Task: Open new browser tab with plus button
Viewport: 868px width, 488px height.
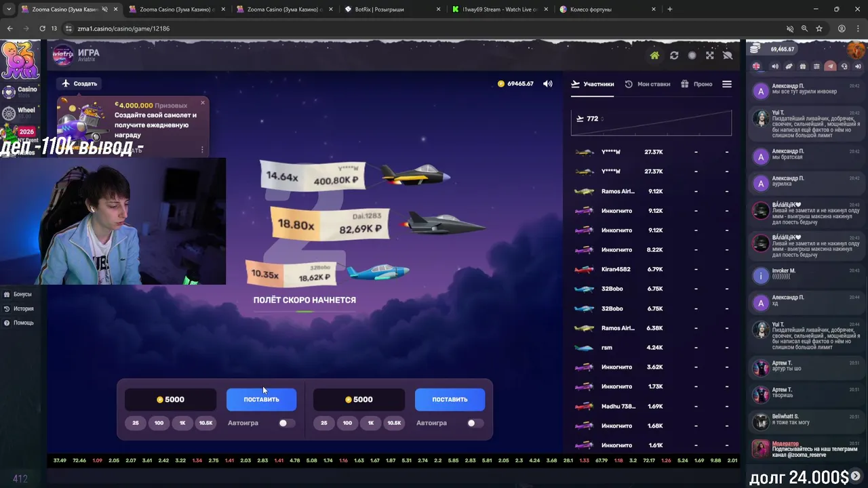Action: click(670, 9)
